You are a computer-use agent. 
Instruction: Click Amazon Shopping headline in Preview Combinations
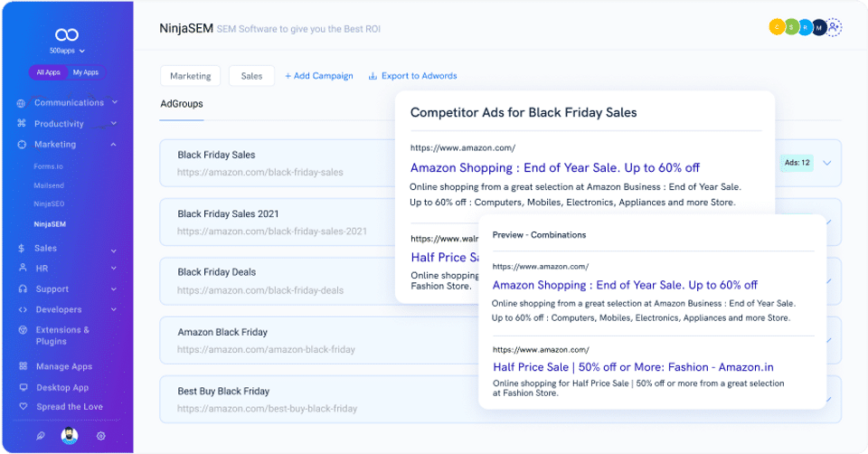(625, 285)
